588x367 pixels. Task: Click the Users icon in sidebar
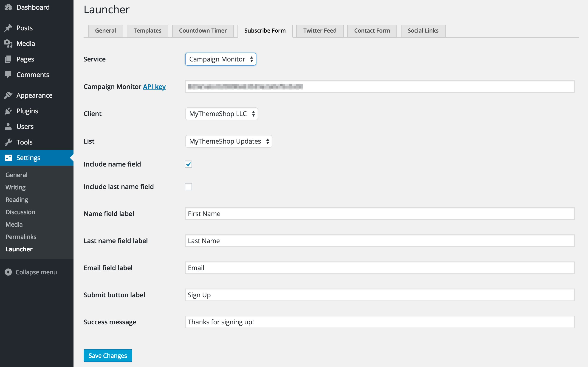tap(8, 126)
